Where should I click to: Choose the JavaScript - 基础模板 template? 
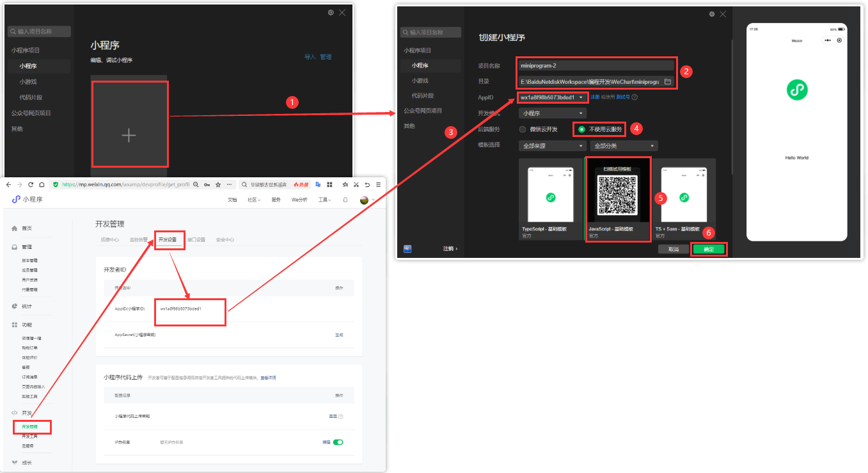tap(619, 200)
